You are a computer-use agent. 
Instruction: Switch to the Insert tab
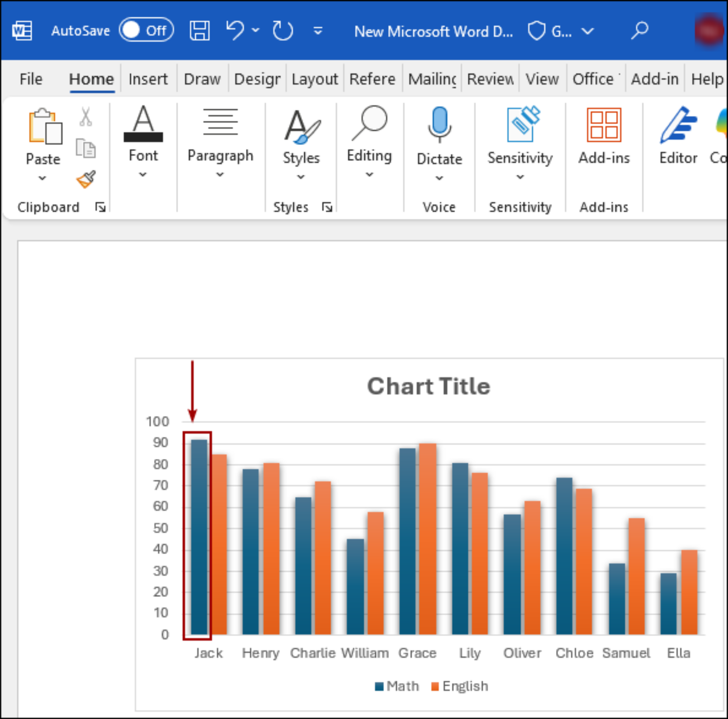click(148, 79)
